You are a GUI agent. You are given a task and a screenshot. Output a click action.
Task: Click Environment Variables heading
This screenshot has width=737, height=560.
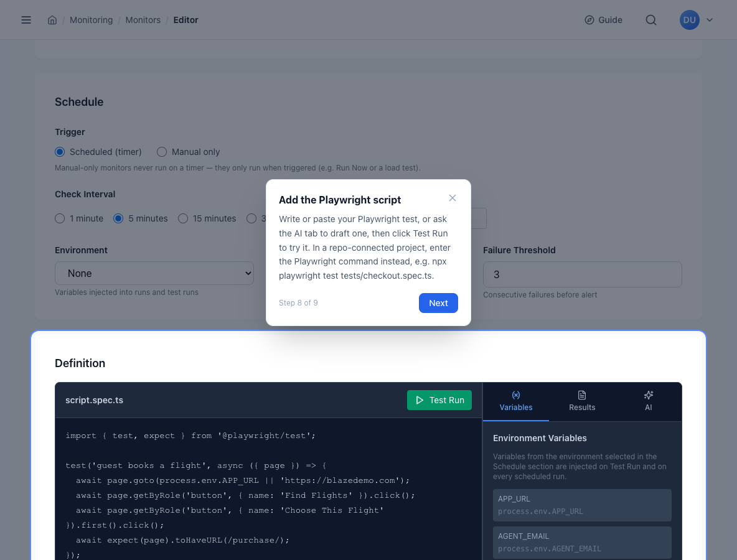pos(540,438)
